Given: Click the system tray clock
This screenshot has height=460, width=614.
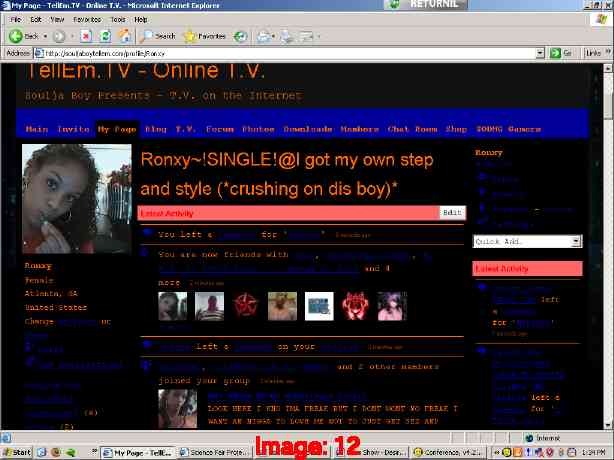Looking at the screenshot, I should click(594, 453).
